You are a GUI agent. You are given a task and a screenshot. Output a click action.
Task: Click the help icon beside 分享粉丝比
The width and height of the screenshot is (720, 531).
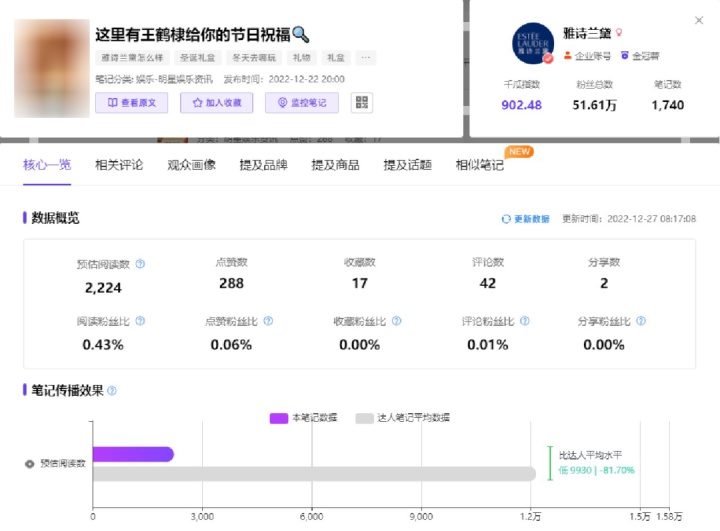(641, 321)
